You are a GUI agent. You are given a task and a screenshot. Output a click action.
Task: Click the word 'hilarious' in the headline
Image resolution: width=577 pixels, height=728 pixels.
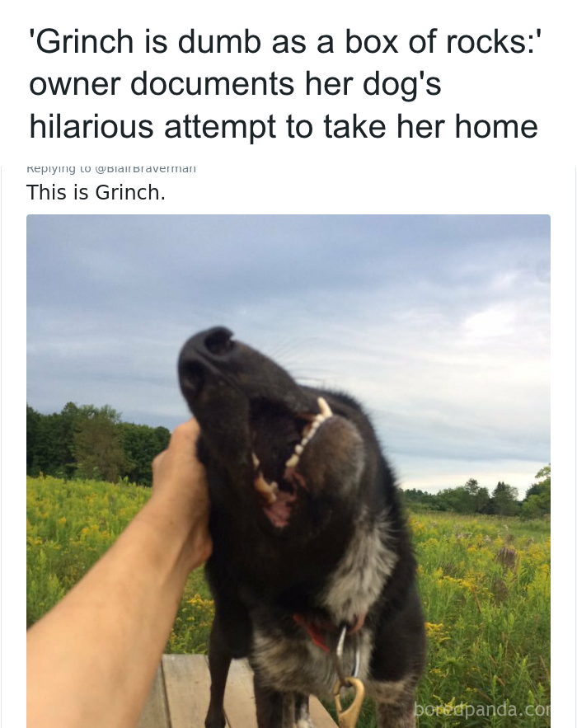(x=91, y=126)
